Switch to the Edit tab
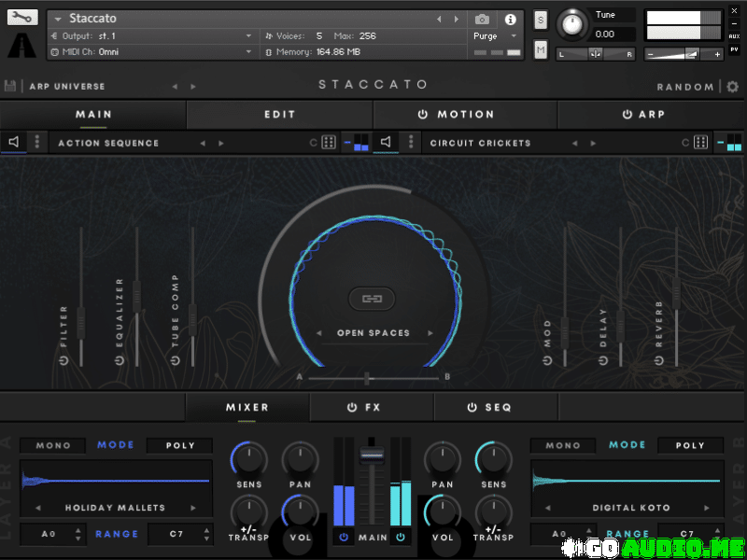Viewport: 747px width, 560px height. point(279,114)
